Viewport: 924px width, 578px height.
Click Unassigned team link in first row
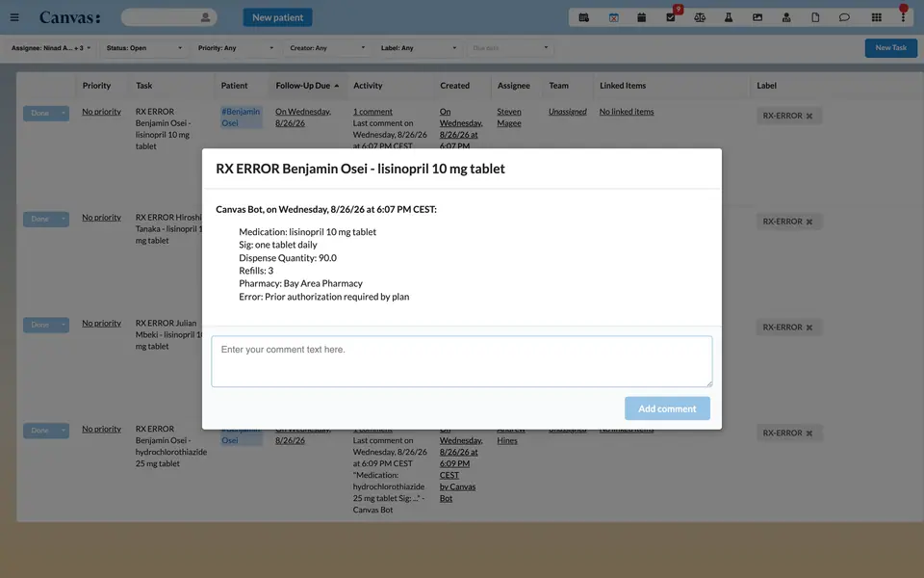tap(568, 112)
